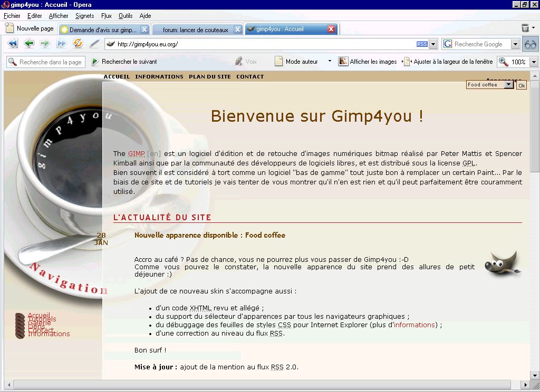Screen dimensions: 540x392
Task: Click the Voix microphone icon
Action: click(x=238, y=61)
